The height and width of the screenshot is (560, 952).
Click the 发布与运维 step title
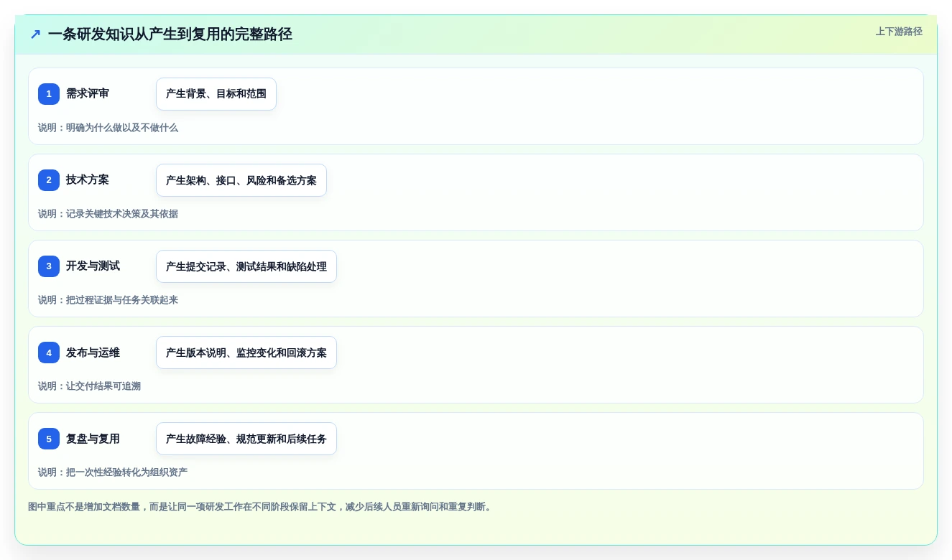click(x=93, y=352)
